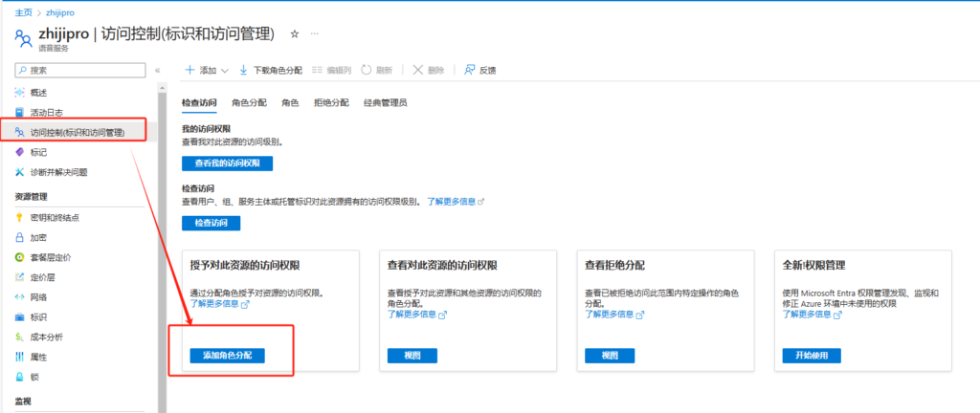
Task: Click the 我的访问权限 heading text
Action: (x=206, y=129)
